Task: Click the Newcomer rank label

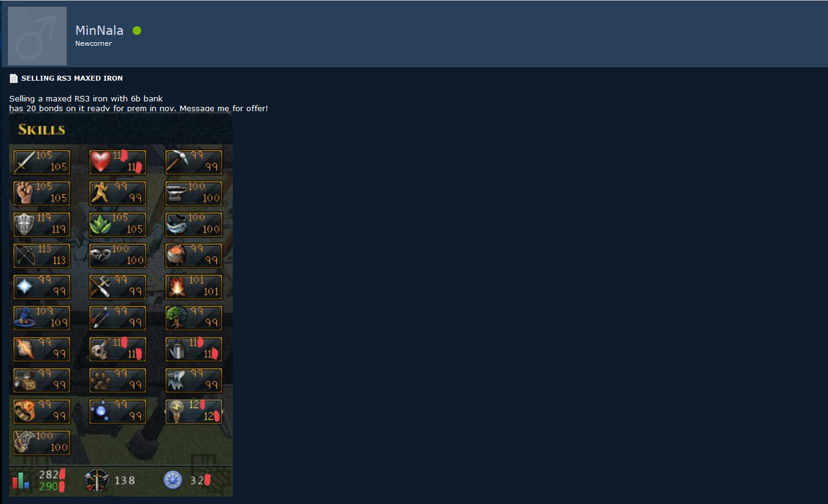Action: pos(93,43)
